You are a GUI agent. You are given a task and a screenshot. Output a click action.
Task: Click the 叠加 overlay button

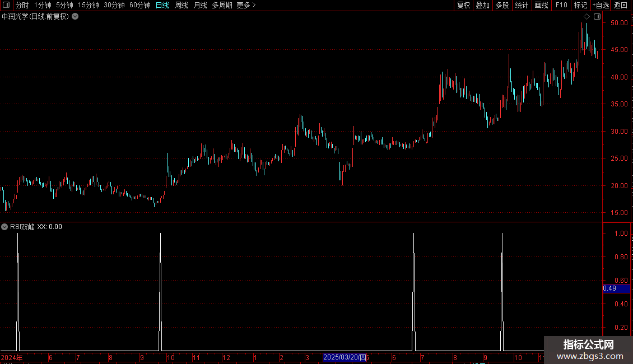tap(482, 5)
